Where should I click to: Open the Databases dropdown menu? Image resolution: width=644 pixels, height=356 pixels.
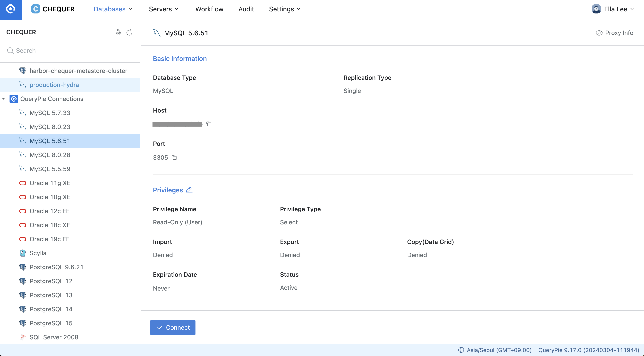click(x=113, y=9)
